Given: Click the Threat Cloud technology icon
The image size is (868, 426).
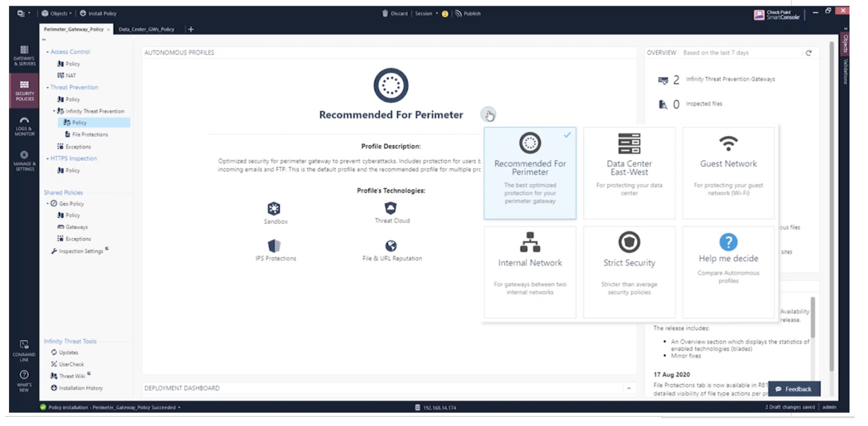Looking at the screenshot, I should pos(391,208).
